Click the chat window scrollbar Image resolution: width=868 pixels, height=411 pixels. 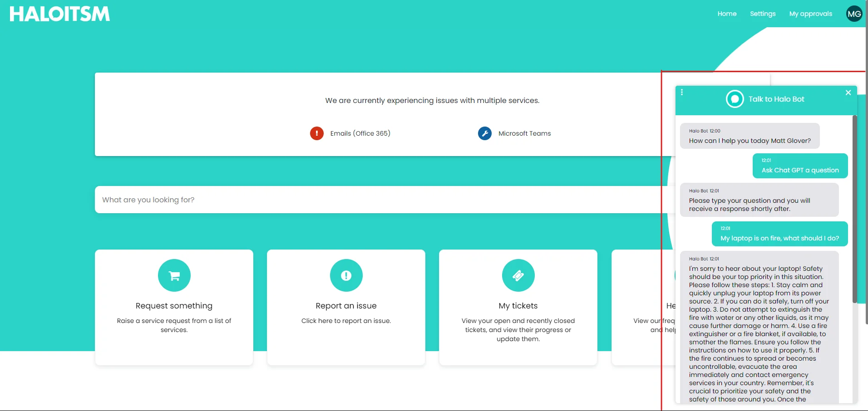coord(855,209)
